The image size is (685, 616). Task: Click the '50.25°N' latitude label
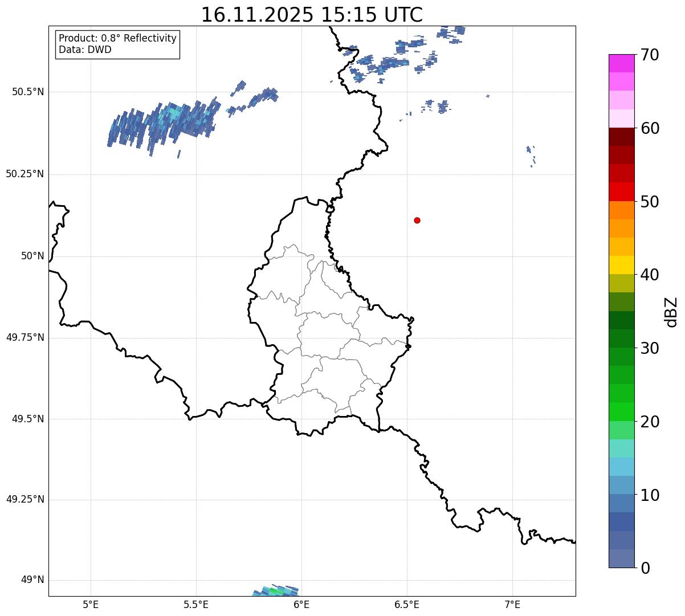(x=25, y=174)
